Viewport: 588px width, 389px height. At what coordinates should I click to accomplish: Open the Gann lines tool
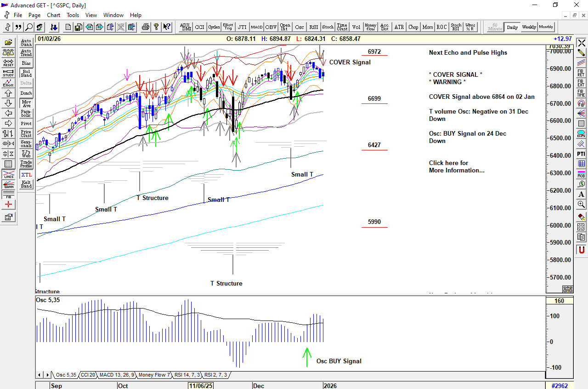pos(8,185)
